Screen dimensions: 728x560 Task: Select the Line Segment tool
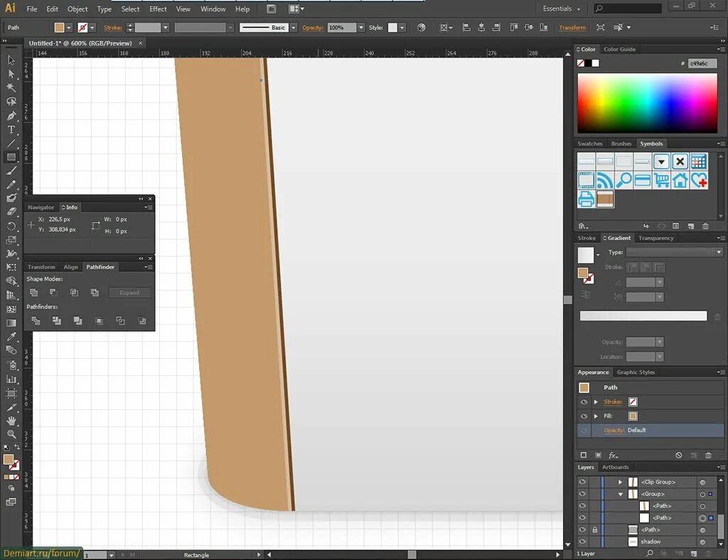11,144
